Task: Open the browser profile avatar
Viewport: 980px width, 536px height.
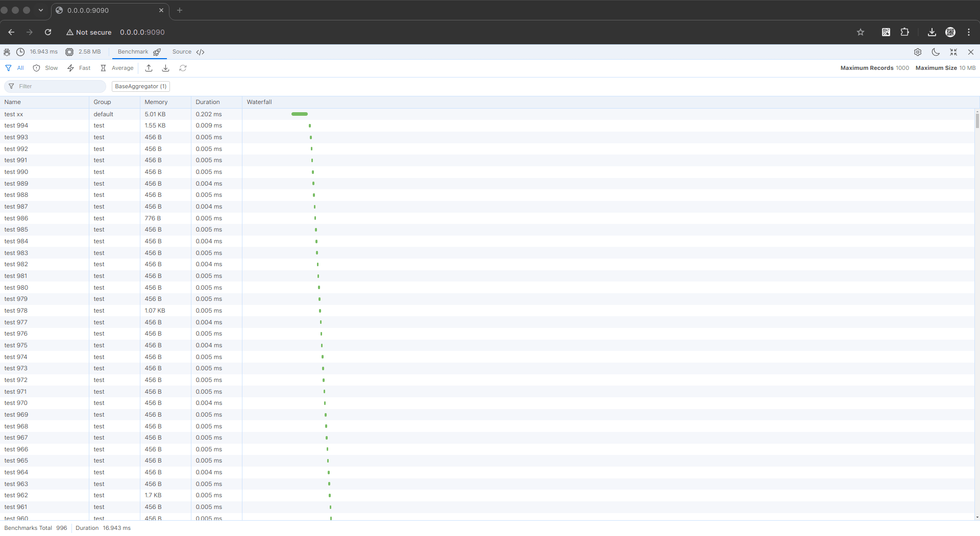Action: tap(950, 32)
